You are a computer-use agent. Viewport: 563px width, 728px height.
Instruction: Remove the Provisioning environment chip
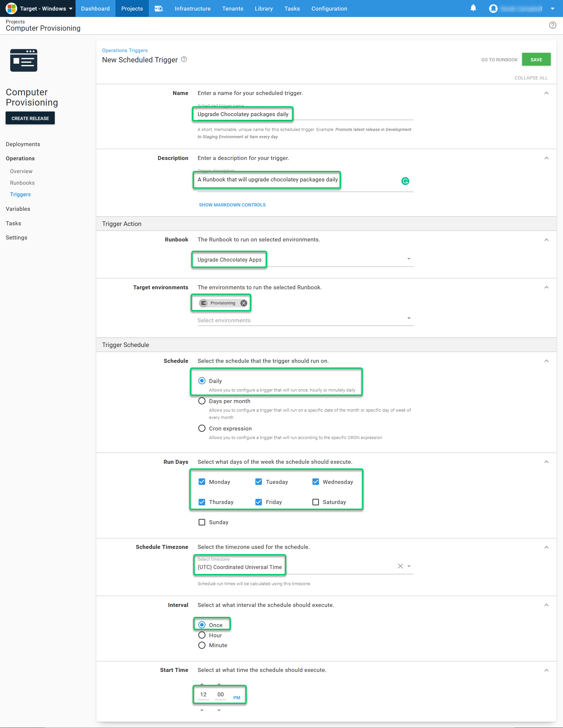[244, 303]
